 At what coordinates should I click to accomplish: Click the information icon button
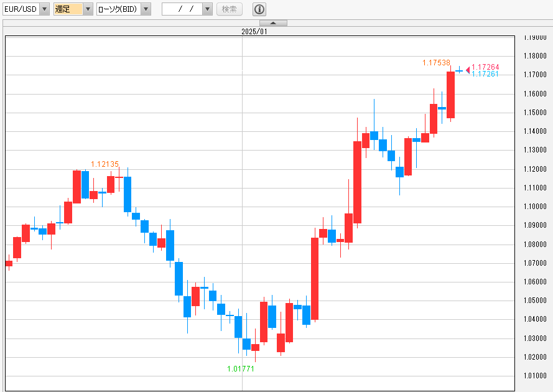tap(259, 9)
